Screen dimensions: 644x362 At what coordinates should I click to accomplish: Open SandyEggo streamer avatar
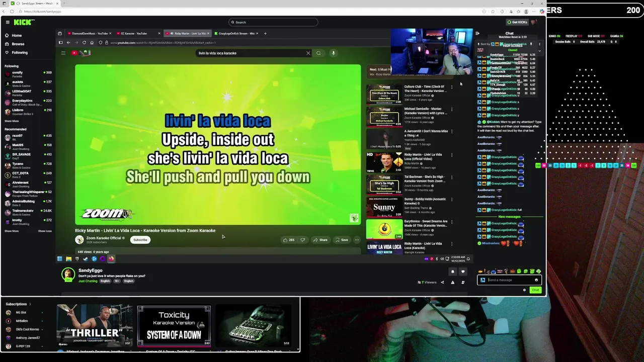[68, 274]
